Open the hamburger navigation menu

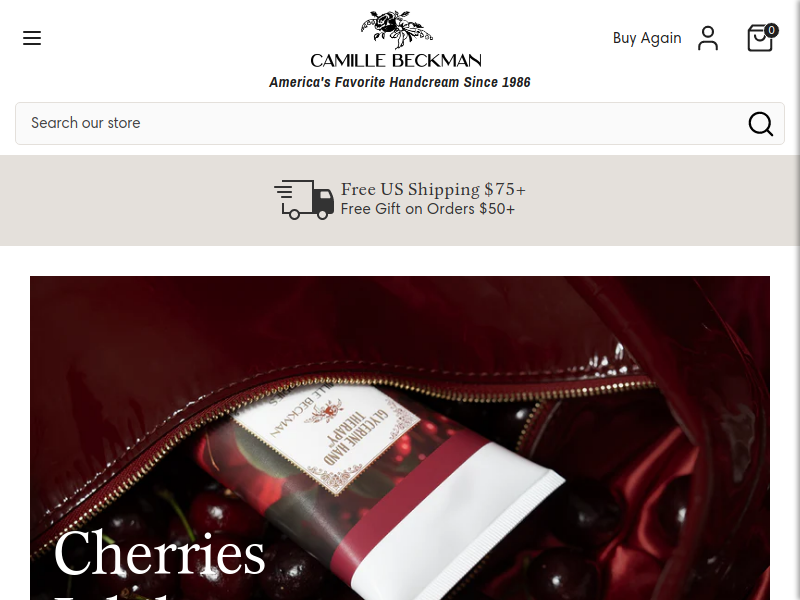32,38
